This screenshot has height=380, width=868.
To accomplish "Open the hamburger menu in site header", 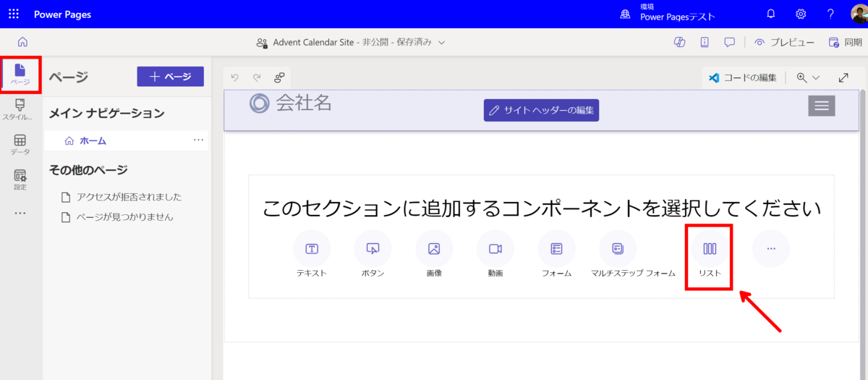I will click(x=821, y=106).
